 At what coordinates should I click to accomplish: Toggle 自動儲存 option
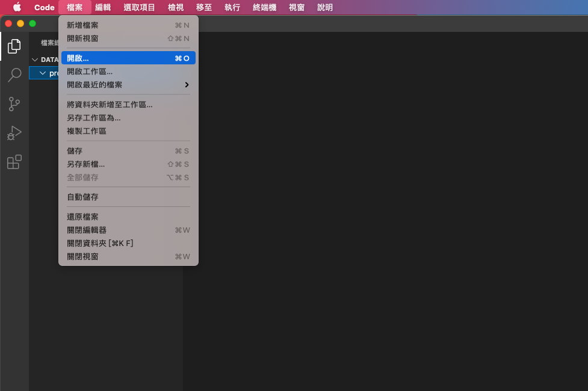[x=128, y=197]
